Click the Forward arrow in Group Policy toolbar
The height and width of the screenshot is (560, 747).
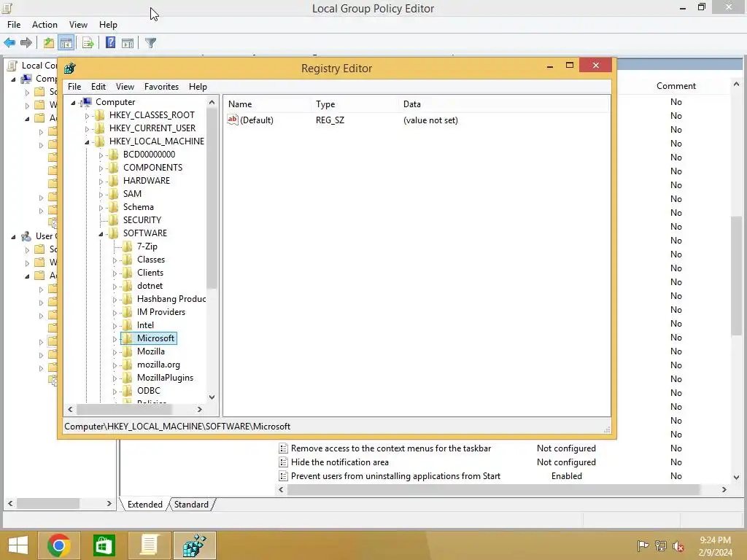click(26, 43)
